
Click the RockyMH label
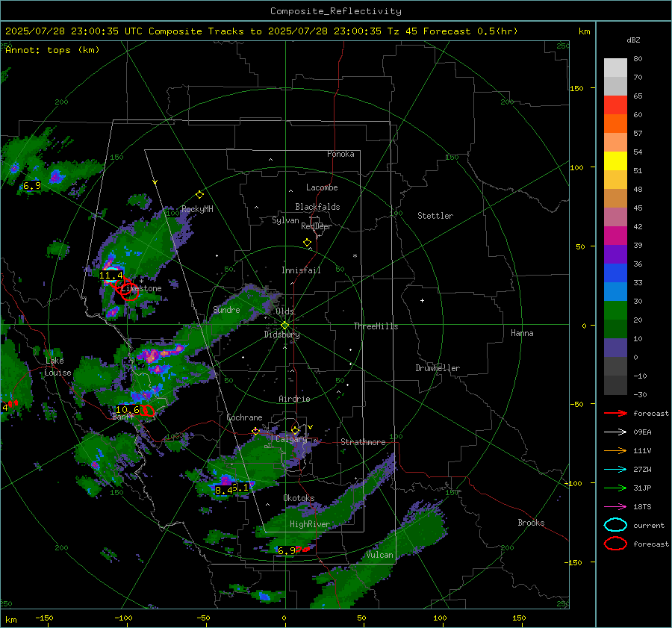(x=197, y=209)
